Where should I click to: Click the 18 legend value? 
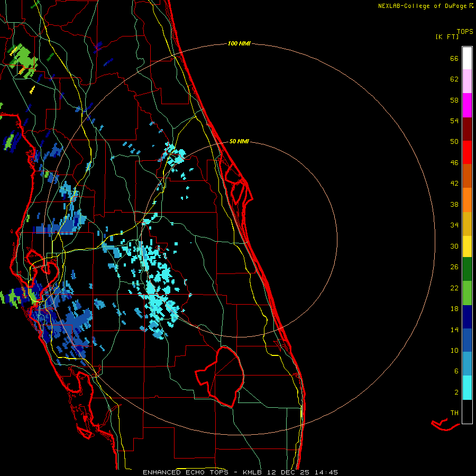pyautogui.click(x=454, y=308)
